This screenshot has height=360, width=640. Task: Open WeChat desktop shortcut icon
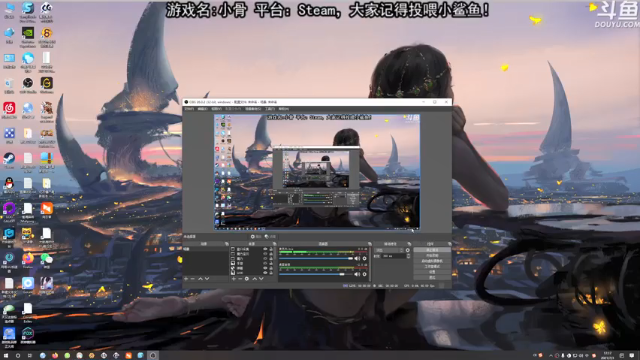click(47, 258)
